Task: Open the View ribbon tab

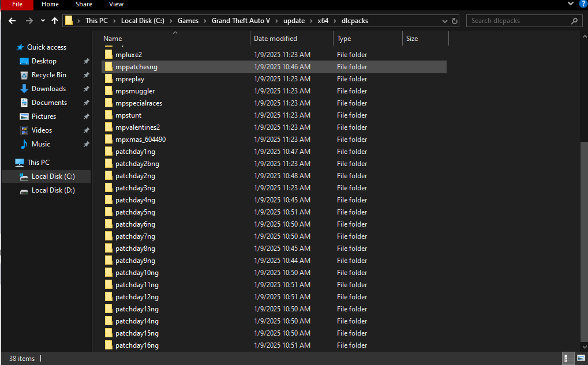Action: pos(116,4)
